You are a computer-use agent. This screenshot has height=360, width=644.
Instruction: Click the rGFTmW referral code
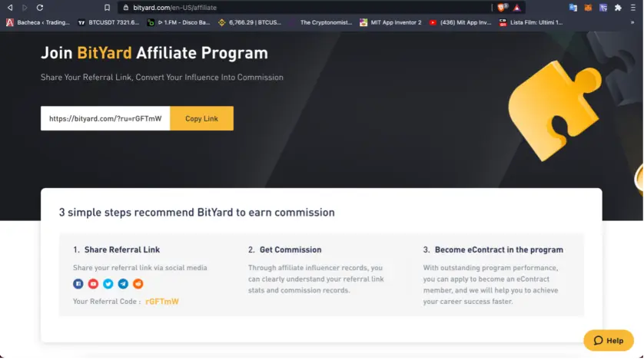point(162,302)
